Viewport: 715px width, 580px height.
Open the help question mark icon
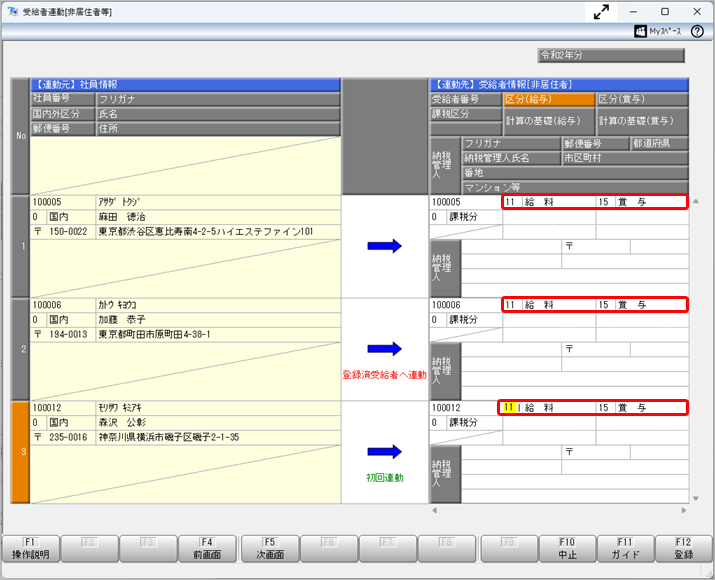point(697,31)
